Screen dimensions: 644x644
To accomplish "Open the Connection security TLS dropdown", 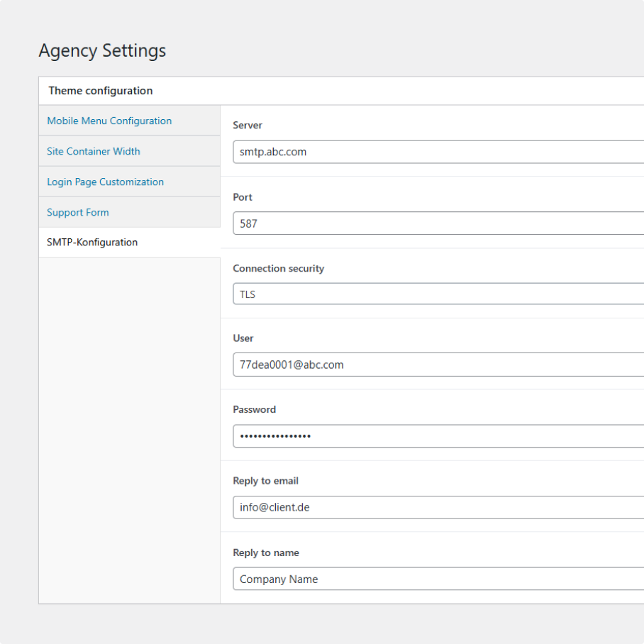I will point(438,294).
